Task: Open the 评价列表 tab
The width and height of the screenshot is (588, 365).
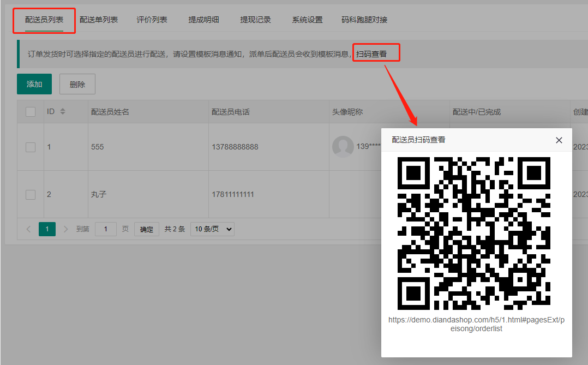Action: pos(152,20)
